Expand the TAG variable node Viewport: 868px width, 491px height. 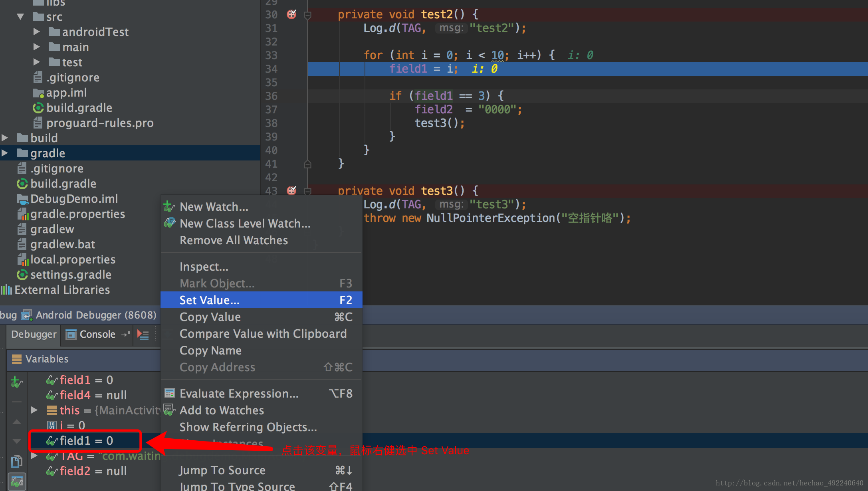[x=34, y=455]
